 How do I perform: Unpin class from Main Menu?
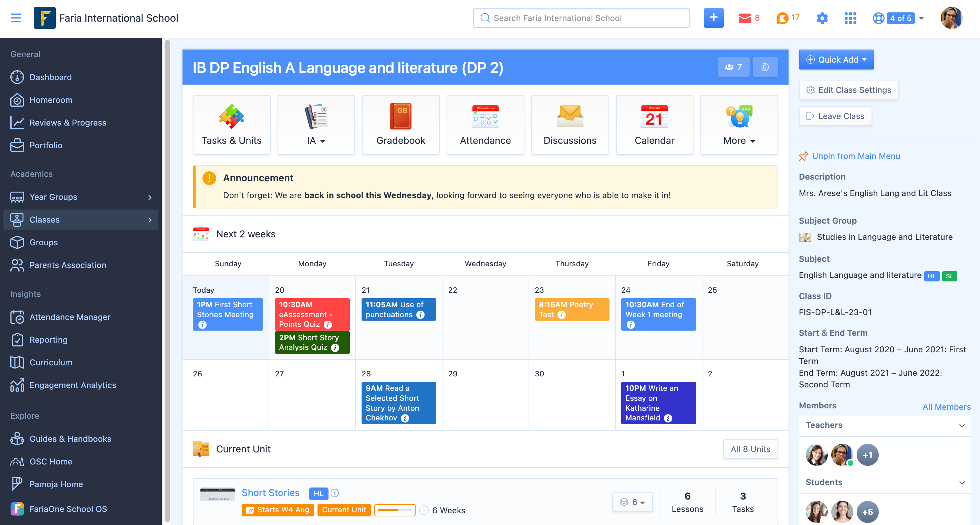(x=856, y=156)
